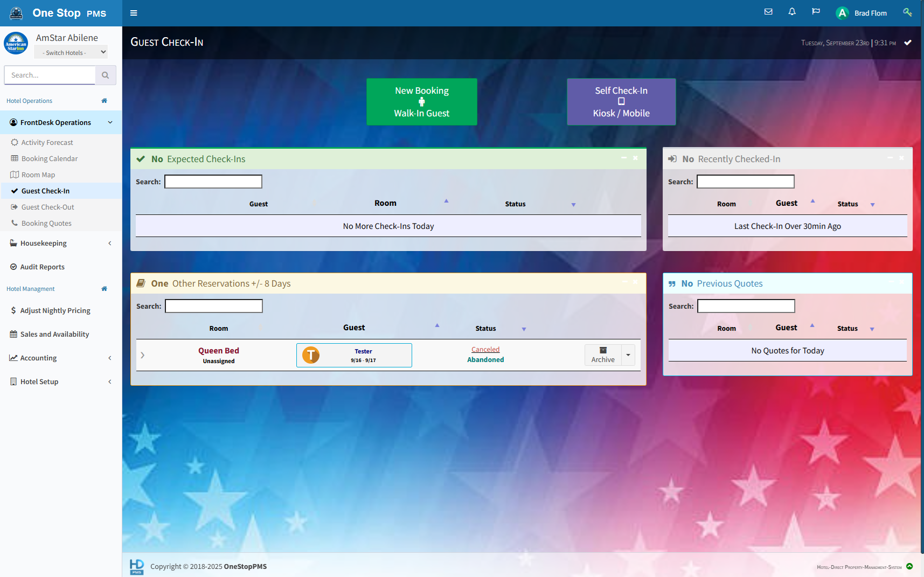
Task: Open Booking Calendar in sidebar
Action: pos(50,158)
